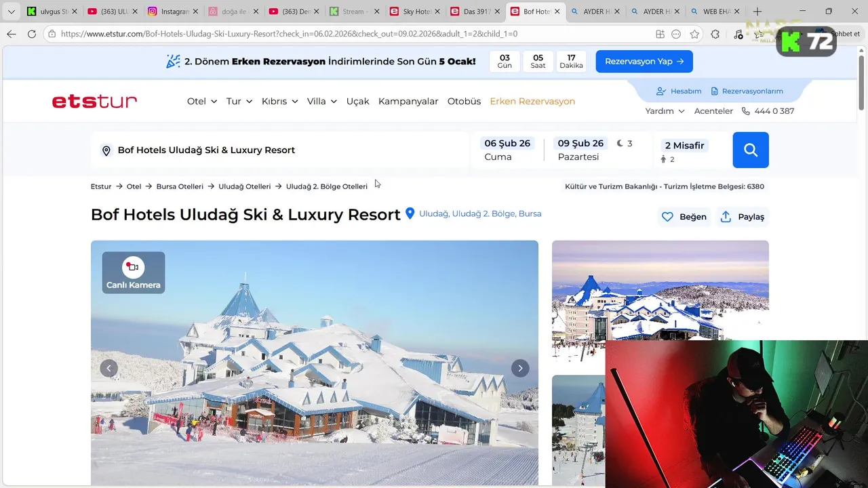
Task: Click the Etstur breadcrumb link
Action: 101,186
